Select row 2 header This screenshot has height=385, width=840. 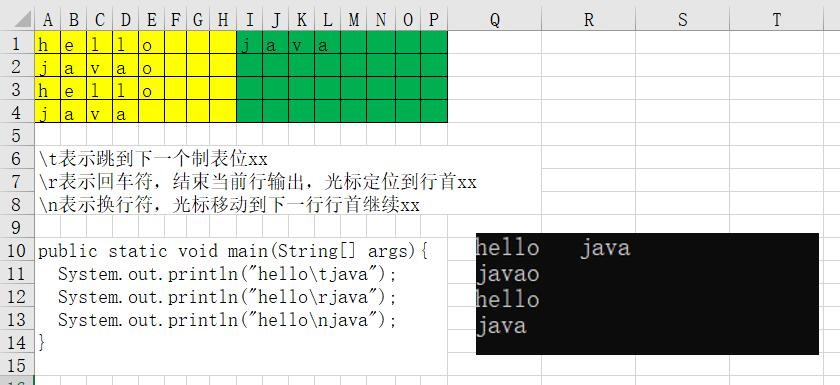tap(17, 65)
